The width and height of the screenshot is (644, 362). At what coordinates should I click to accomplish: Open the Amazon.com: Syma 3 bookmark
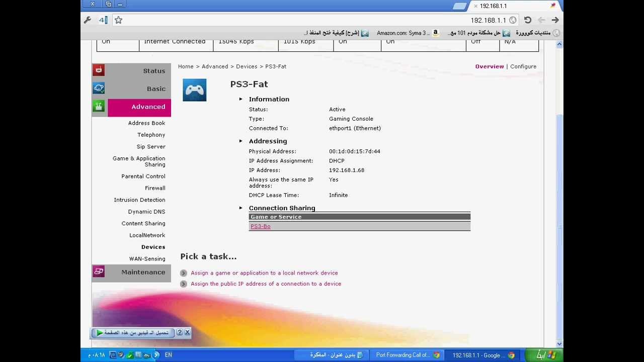tap(408, 33)
